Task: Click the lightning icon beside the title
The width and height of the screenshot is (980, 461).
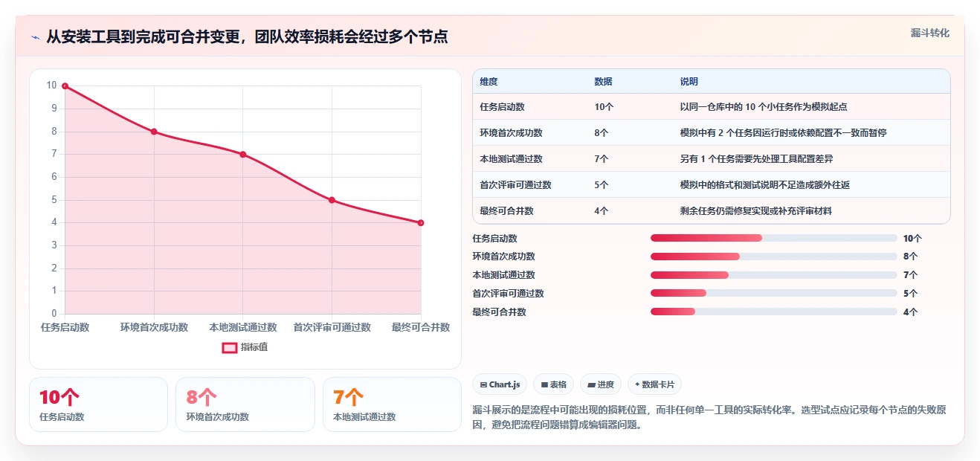Action: [x=35, y=37]
